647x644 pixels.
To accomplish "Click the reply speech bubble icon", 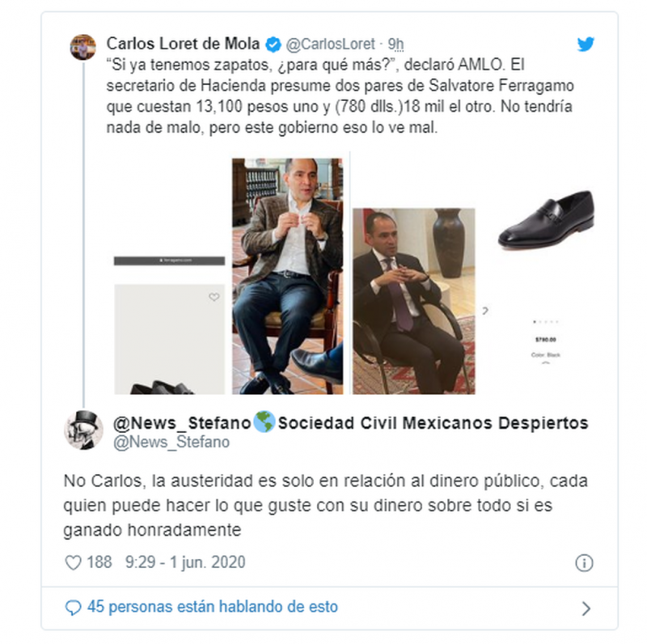I will pos(73,608).
